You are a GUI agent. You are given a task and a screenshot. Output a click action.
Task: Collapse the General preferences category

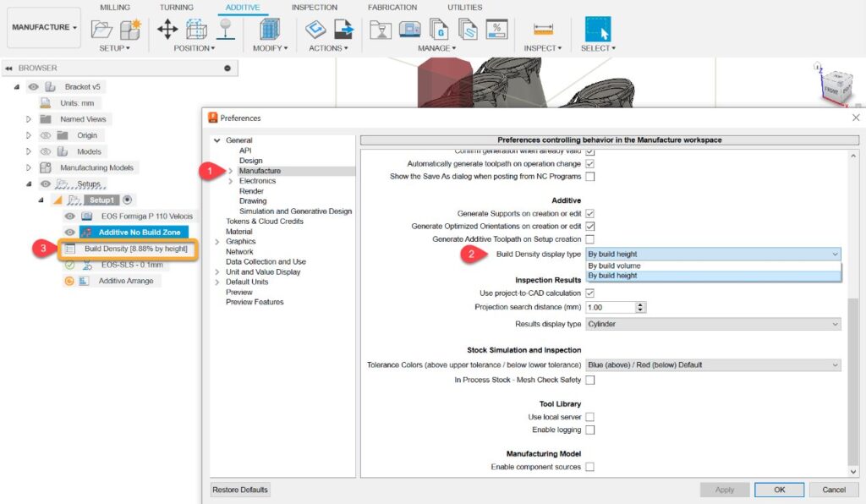click(x=217, y=140)
